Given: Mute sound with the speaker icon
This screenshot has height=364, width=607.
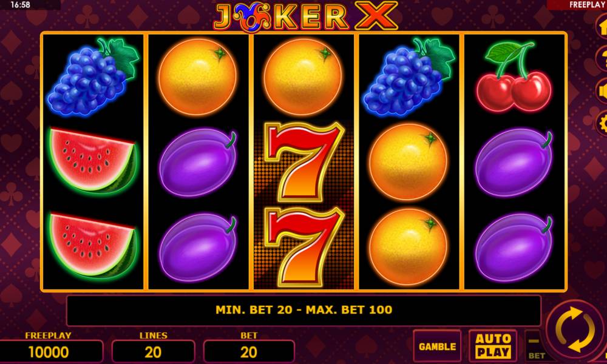Looking at the screenshot, I should [x=601, y=91].
